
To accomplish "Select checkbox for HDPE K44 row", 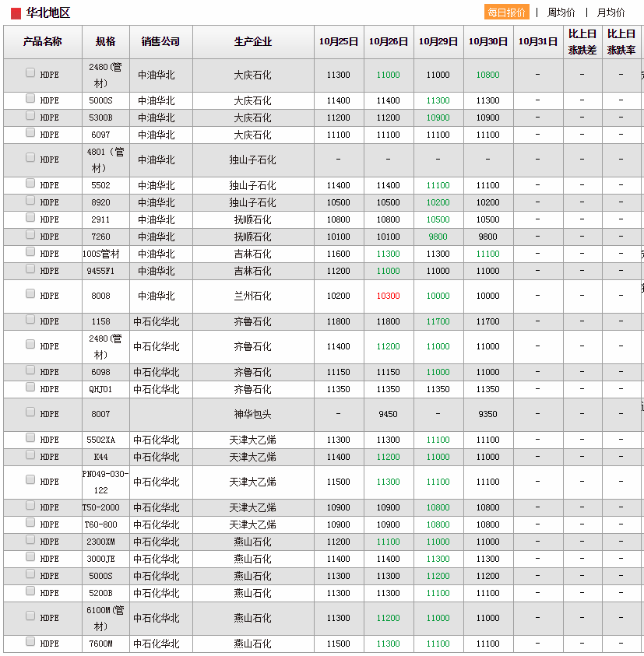I will tap(30, 454).
